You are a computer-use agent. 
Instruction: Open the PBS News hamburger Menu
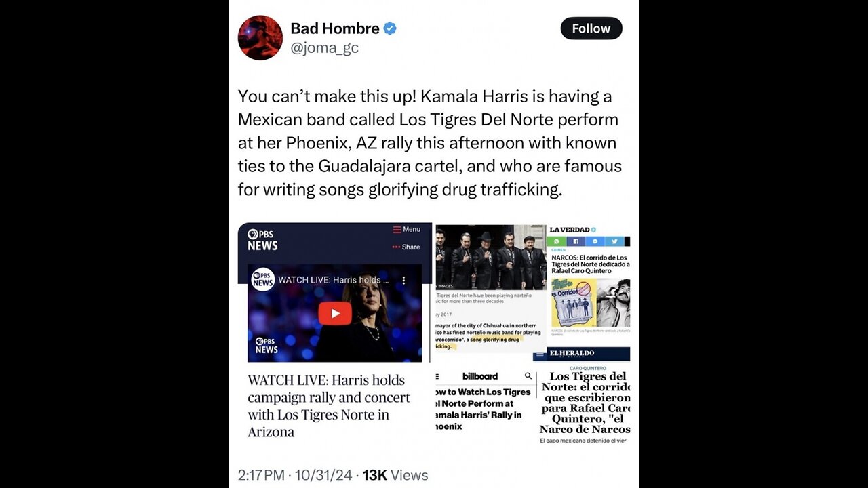pos(407,229)
